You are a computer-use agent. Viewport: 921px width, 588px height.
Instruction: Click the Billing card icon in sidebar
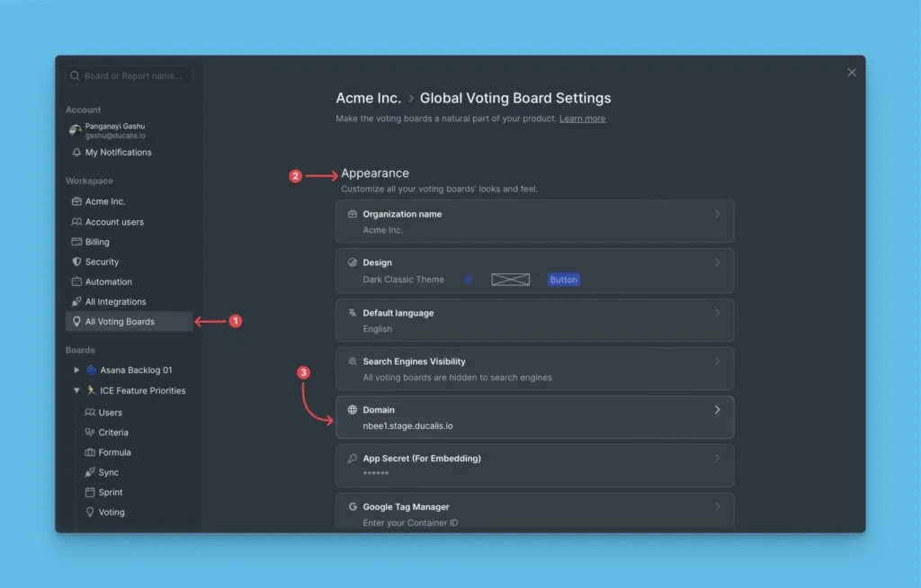pos(76,242)
